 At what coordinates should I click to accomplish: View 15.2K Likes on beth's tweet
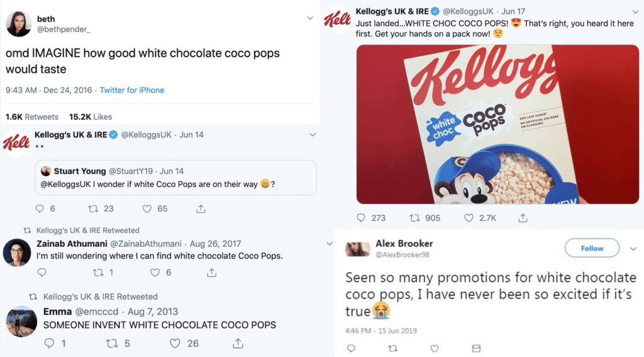point(91,116)
